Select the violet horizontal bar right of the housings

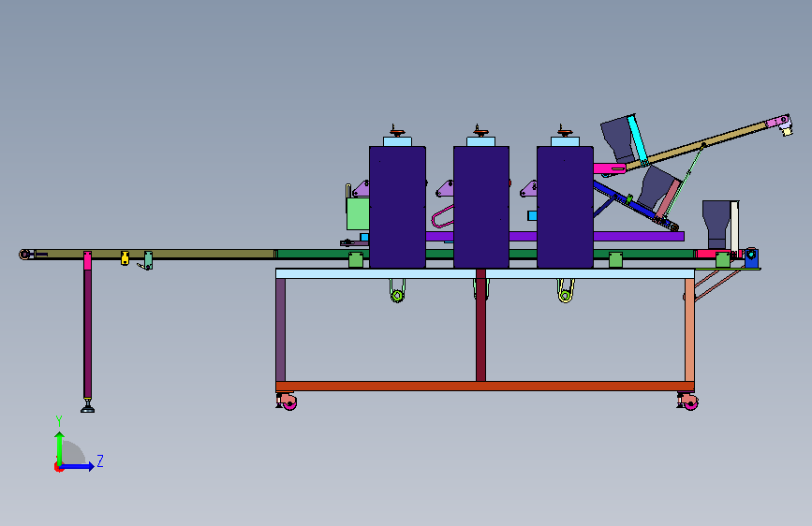(x=639, y=236)
